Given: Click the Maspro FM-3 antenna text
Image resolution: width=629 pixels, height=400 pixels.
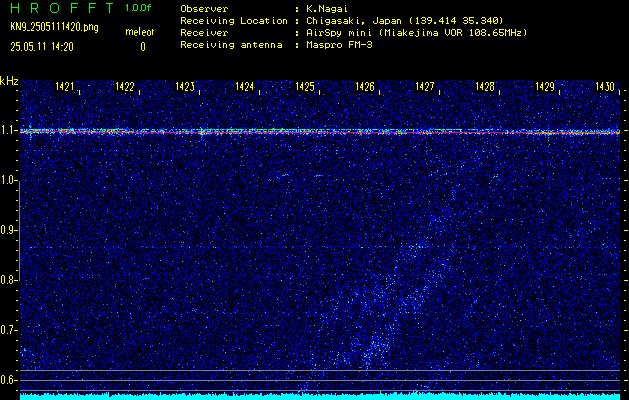Looking at the screenshot, I should click(x=339, y=45).
